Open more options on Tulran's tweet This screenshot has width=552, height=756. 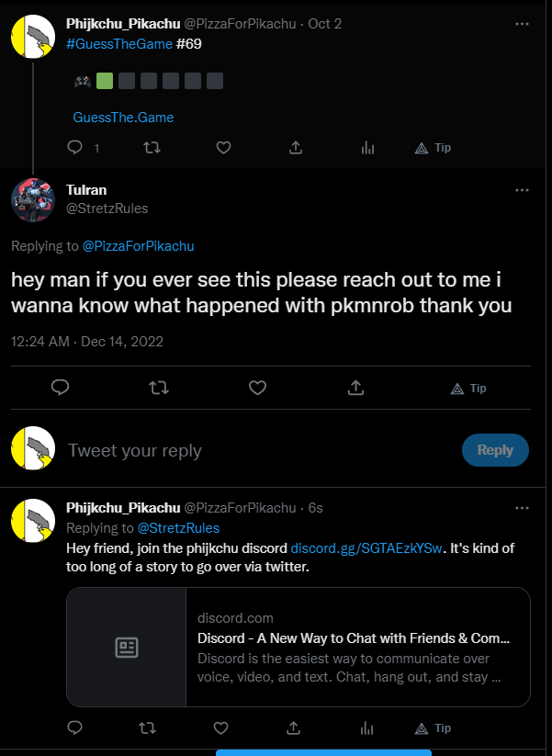(522, 190)
